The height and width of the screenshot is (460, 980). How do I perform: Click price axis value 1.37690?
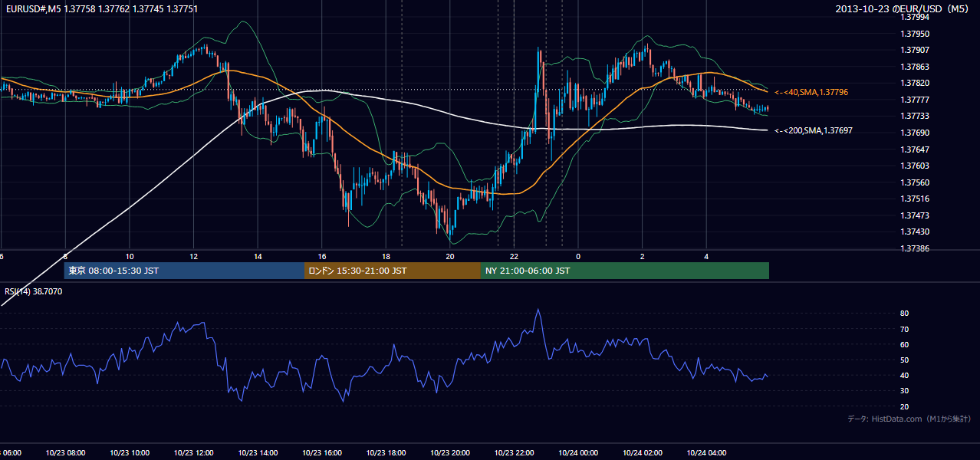[915, 133]
